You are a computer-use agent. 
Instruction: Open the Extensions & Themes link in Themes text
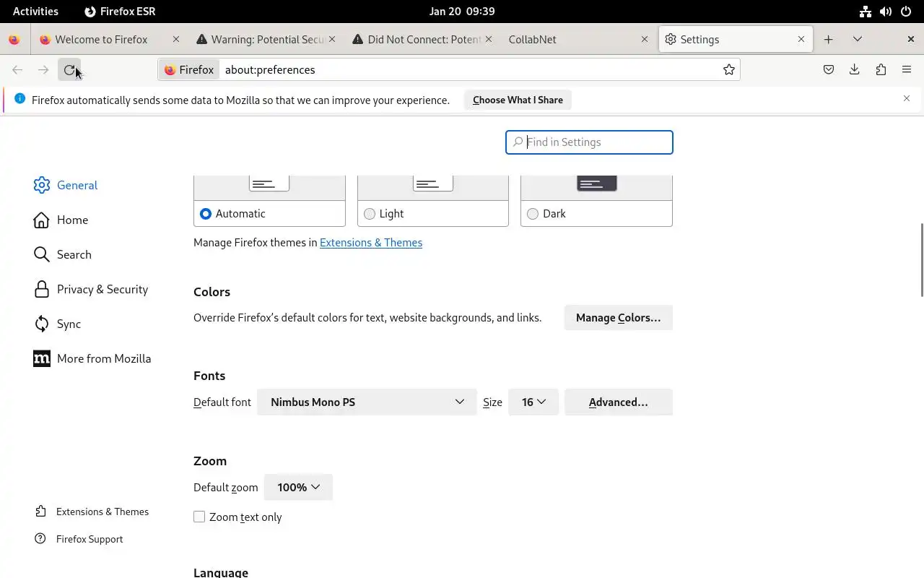click(371, 243)
